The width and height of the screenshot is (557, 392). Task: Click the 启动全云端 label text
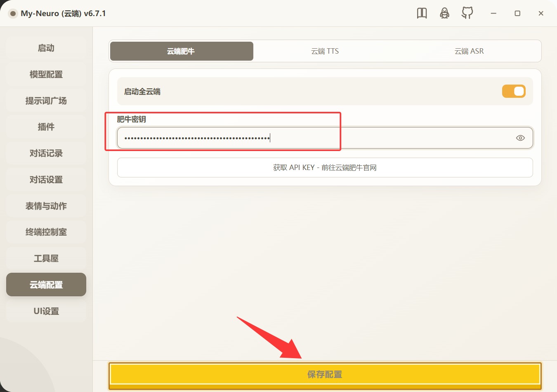142,92
